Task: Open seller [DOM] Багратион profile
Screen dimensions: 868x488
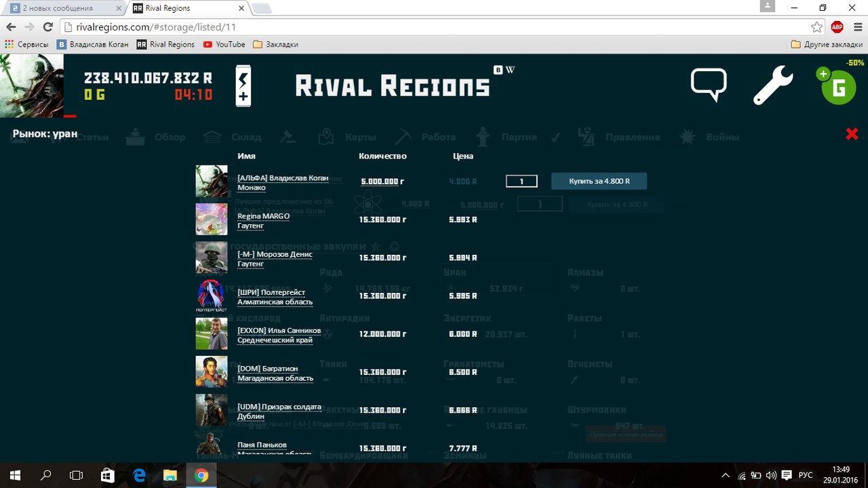Action: (x=269, y=369)
